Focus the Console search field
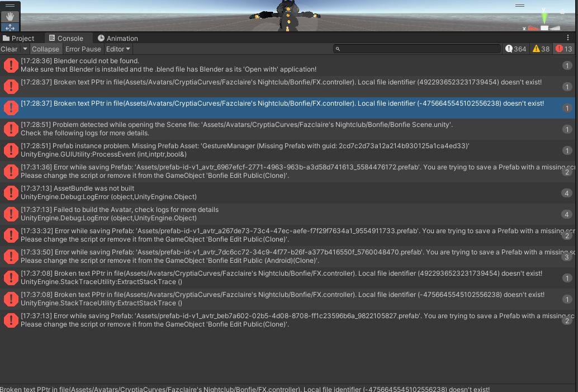This screenshot has height=392, width=578. [x=417, y=49]
